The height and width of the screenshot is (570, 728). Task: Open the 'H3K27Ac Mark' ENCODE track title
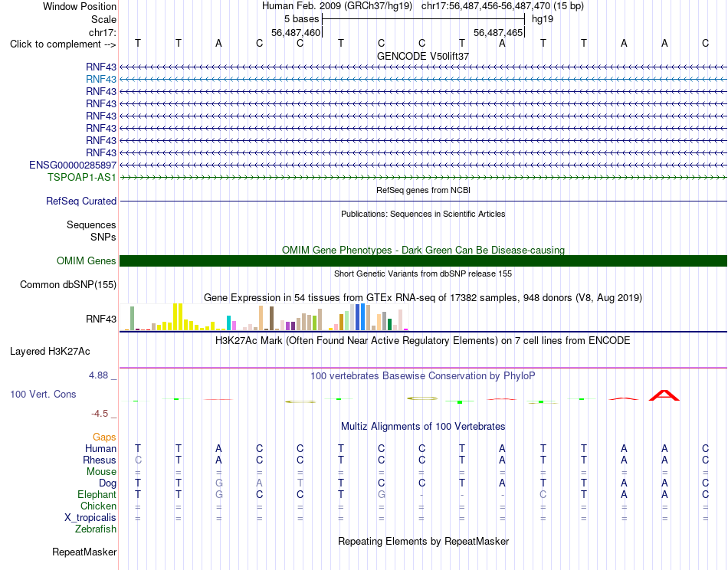click(x=423, y=341)
